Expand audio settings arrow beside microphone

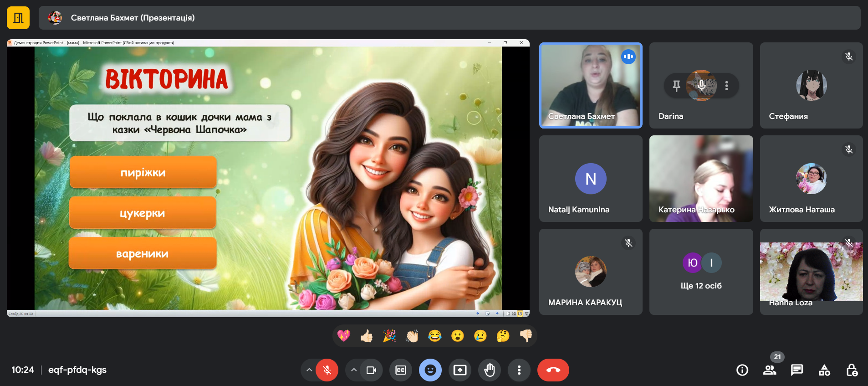tap(309, 370)
